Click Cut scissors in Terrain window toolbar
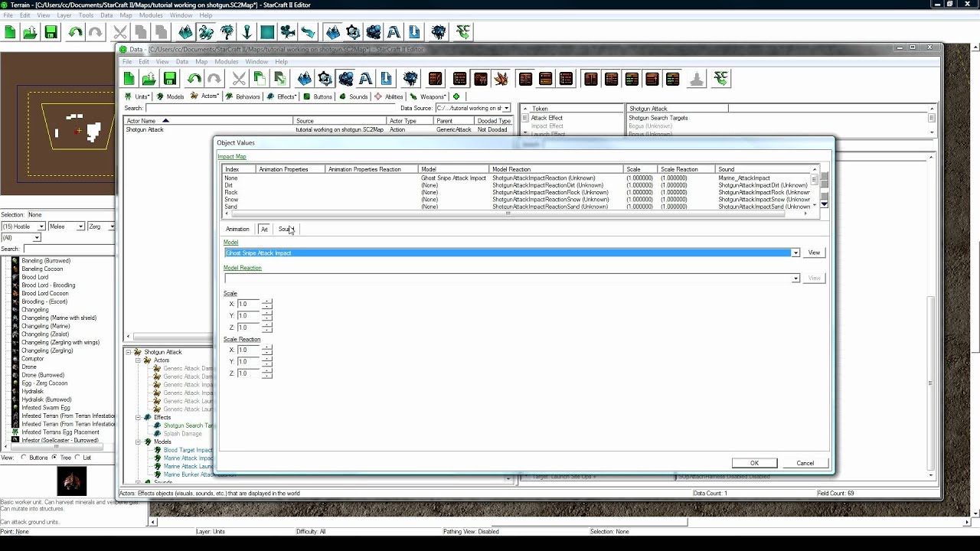Viewport: 980px width, 551px height. click(x=120, y=32)
